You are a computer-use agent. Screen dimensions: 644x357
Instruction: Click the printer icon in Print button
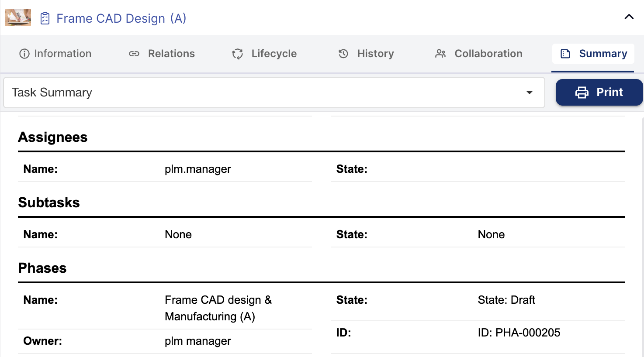point(582,93)
